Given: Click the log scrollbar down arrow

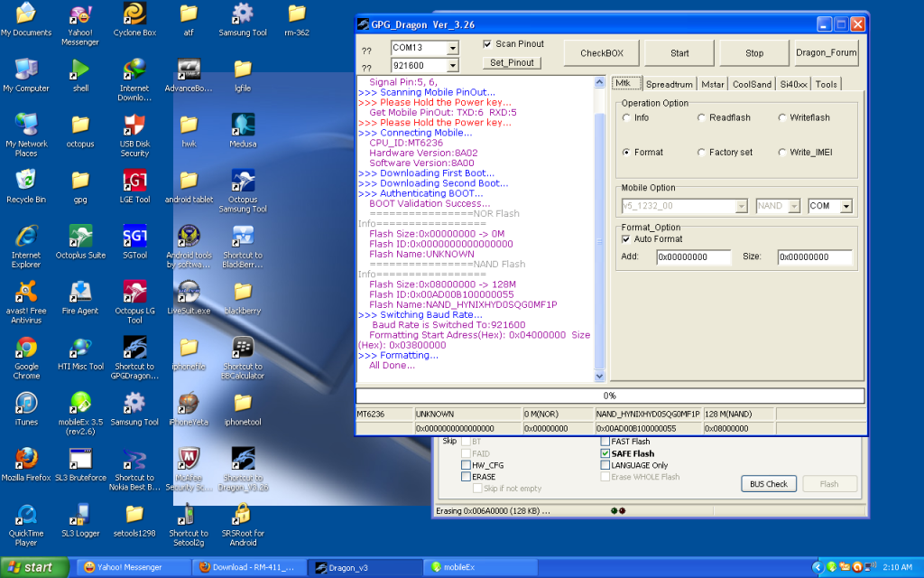Looking at the screenshot, I should 599,376.
